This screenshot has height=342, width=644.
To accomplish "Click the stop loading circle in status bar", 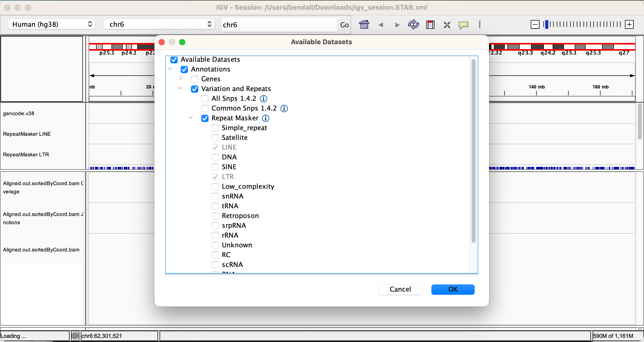I will click(75, 336).
